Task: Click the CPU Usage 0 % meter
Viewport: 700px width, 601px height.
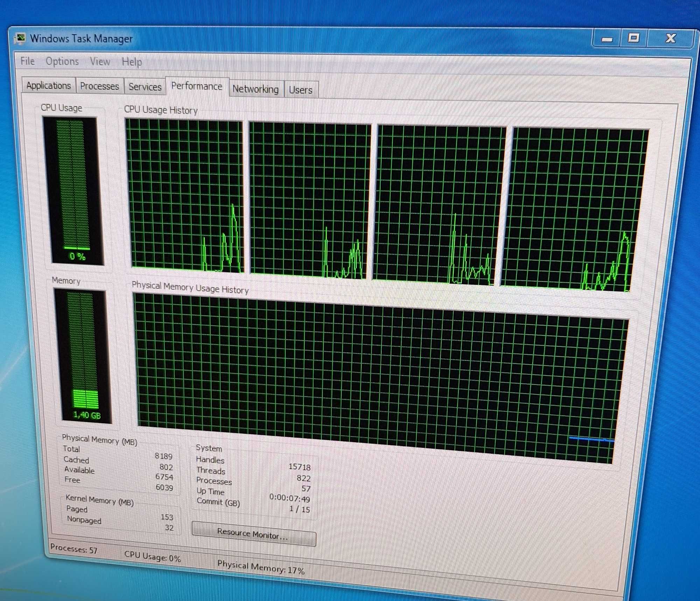Action: click(73, 191)
